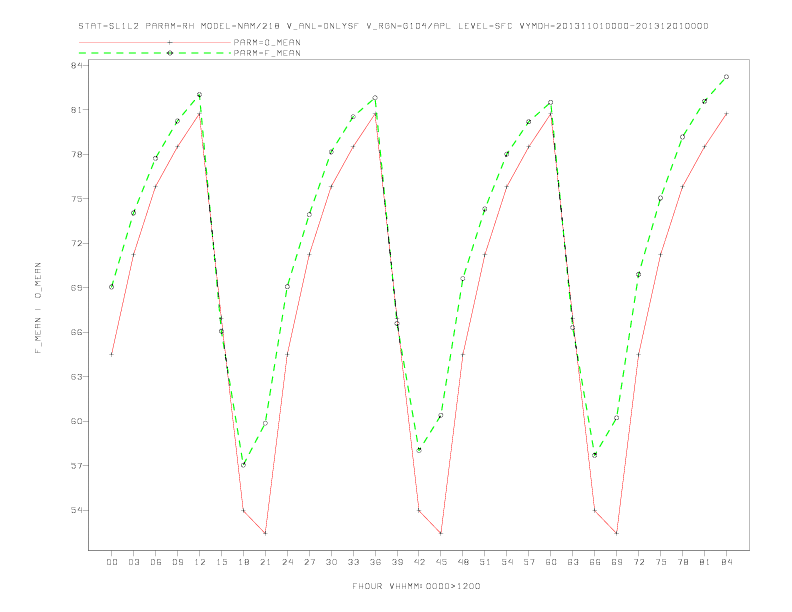Click x-axis tick label 00
The width and height of the screenshot is (792, 612).
pos(112,562)
